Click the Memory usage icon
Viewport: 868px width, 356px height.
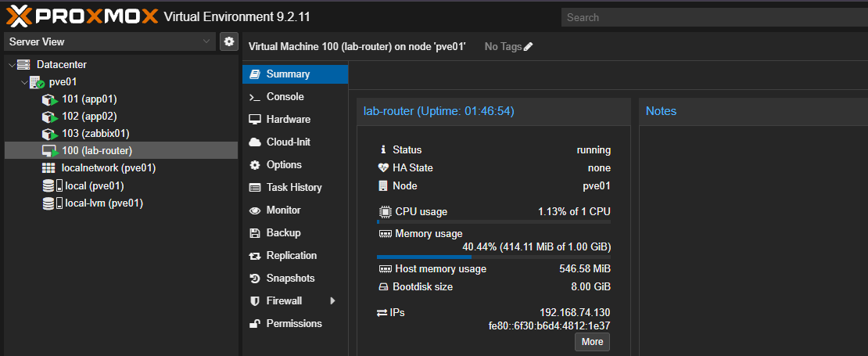(385, 234)
